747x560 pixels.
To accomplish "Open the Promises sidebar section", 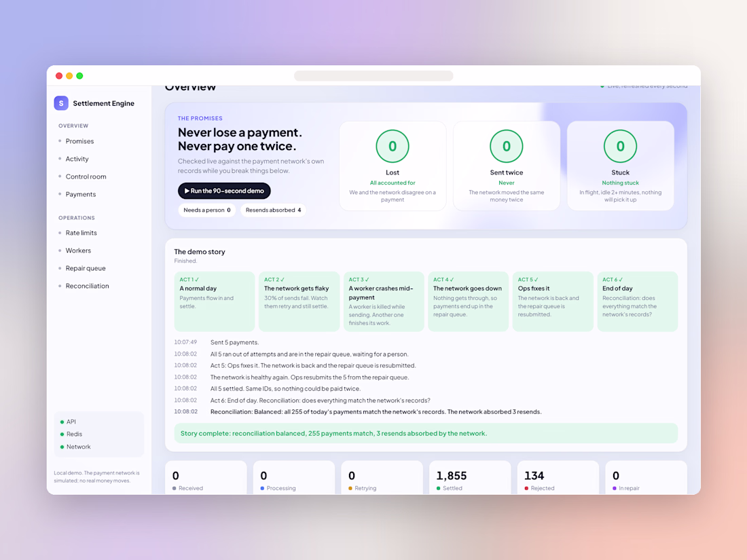I will (79, 141).
